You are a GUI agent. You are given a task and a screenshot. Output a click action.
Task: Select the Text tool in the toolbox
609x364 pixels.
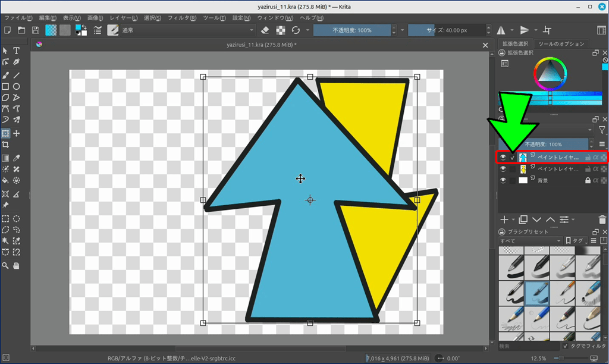pos(17,51)
